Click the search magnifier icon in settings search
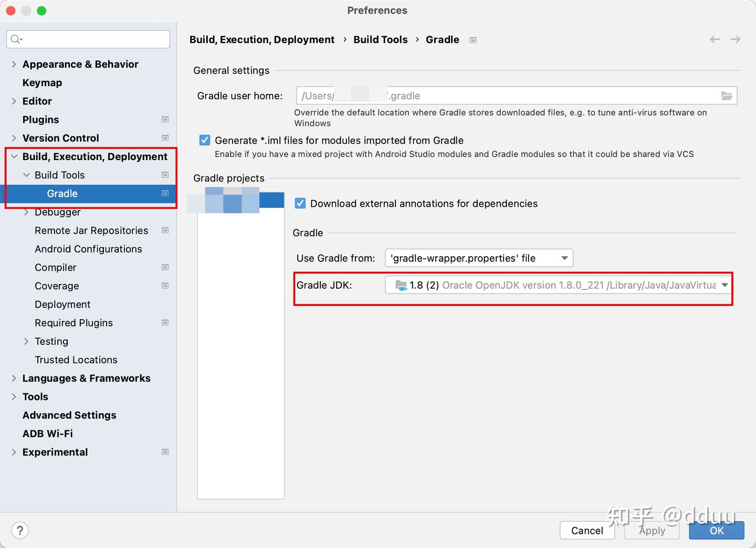 tap(16, 39)
